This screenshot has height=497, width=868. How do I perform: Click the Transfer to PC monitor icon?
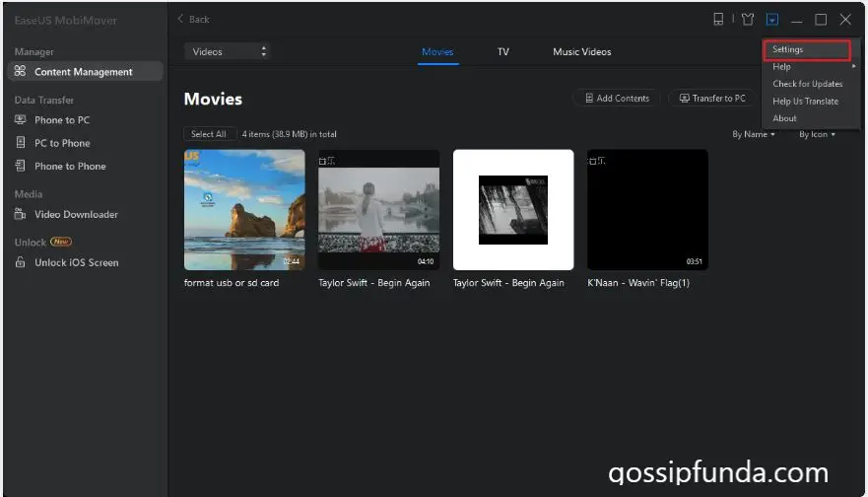[684, 98]
